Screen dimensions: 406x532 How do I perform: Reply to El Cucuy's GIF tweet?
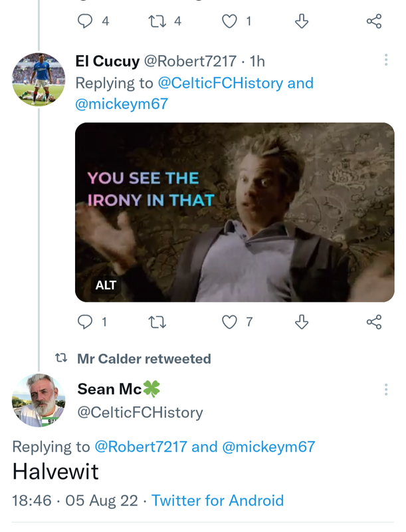click(85, 322)
